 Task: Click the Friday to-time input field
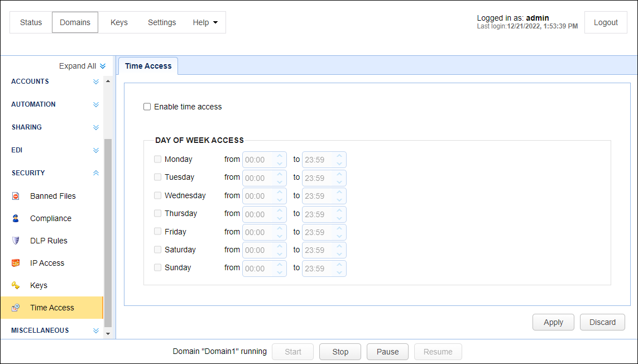pos(317,232)
